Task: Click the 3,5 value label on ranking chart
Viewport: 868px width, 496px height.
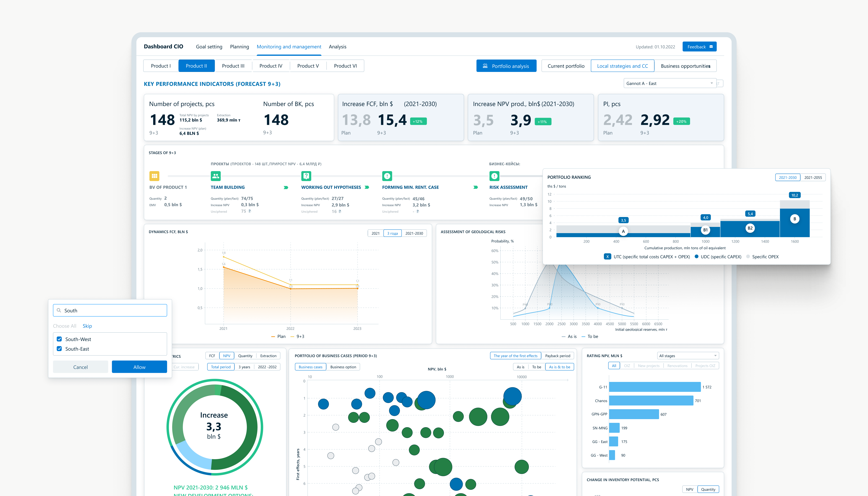Action: 623,220
